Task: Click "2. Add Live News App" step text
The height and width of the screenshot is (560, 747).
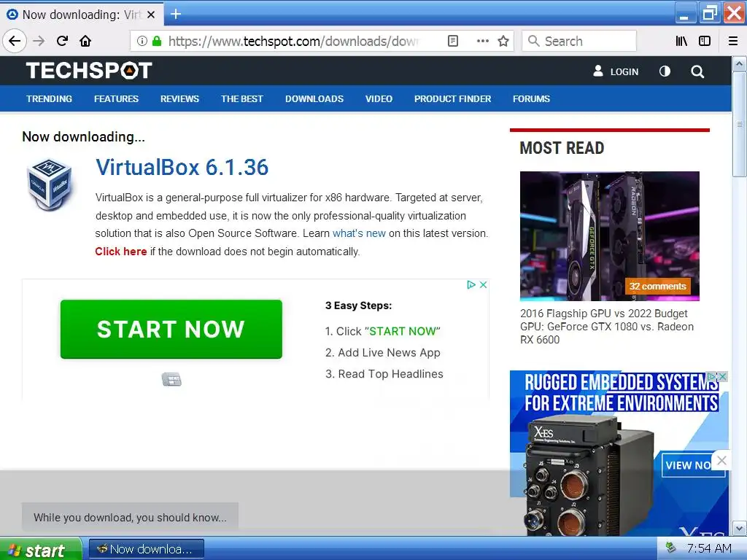Action: (383, 353)
